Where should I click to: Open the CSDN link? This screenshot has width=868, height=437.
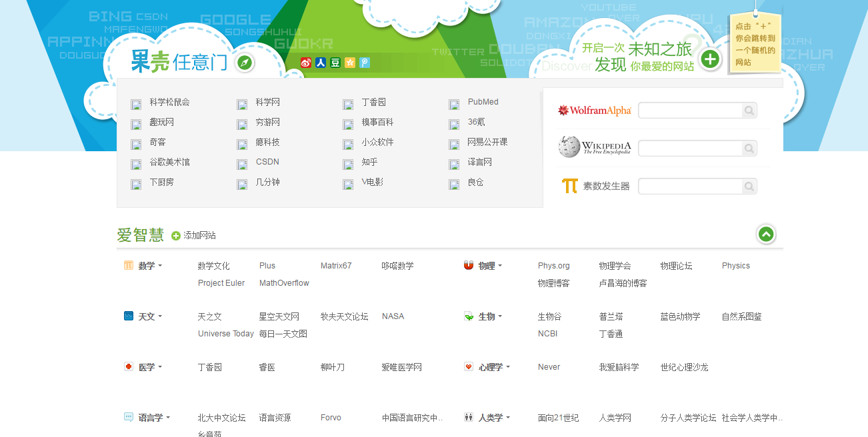[x=267, y=162]
